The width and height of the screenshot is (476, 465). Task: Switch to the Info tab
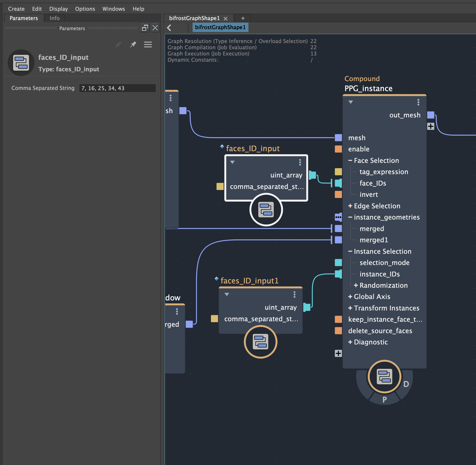click(54, 18)
